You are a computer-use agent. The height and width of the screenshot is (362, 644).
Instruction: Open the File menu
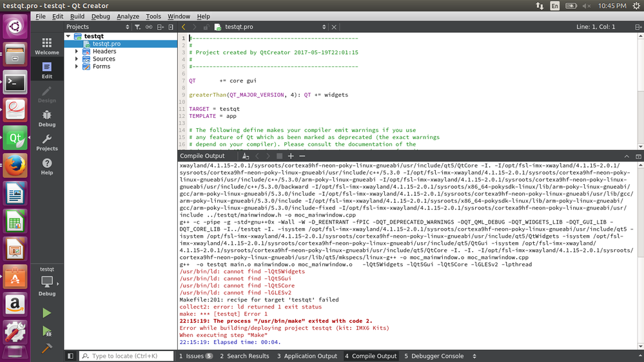[41, 16]
